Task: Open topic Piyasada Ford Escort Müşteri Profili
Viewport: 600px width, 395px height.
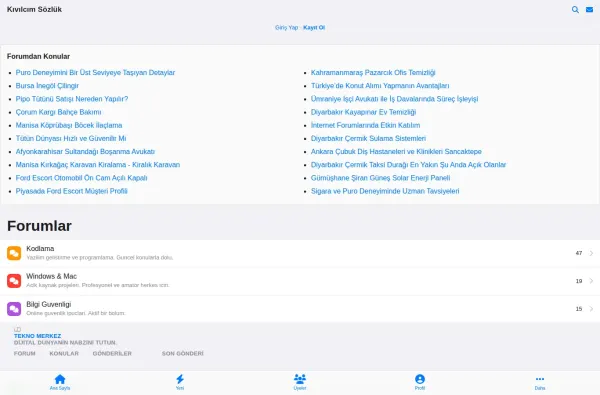Action: (x=72, y=191)
